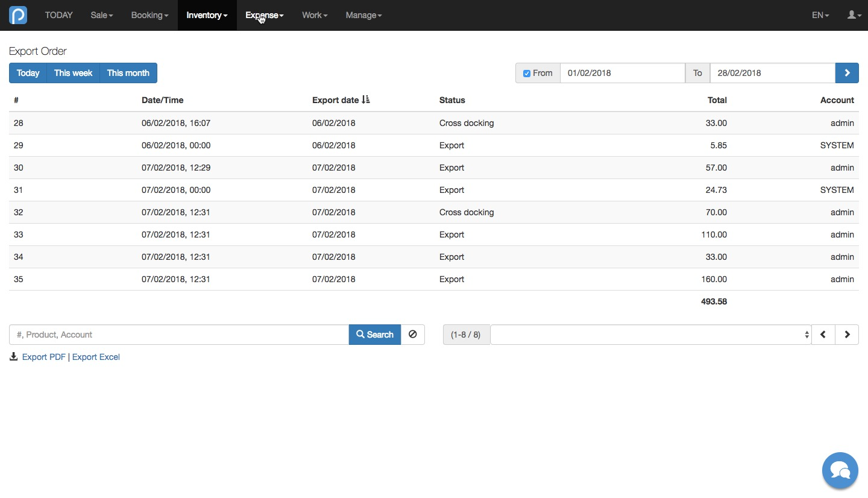Apply the date range with arrow button
This screenshot has width=868, height=498.
click(847, 73)
